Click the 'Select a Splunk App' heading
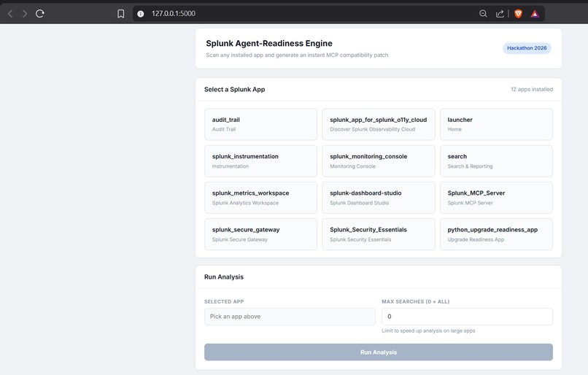This screenshot has height=375, width=588. point(235,90)
